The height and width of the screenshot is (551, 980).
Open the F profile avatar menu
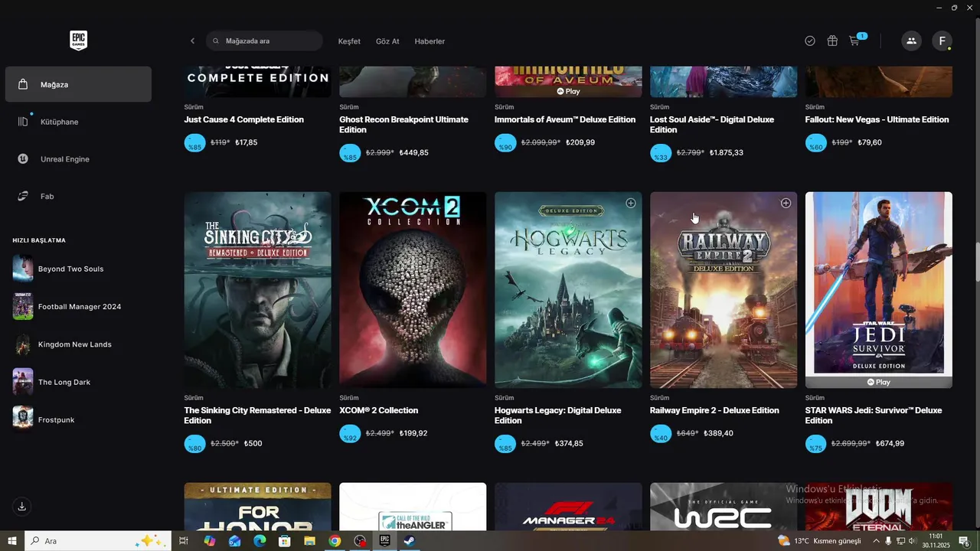coord(942,41)
